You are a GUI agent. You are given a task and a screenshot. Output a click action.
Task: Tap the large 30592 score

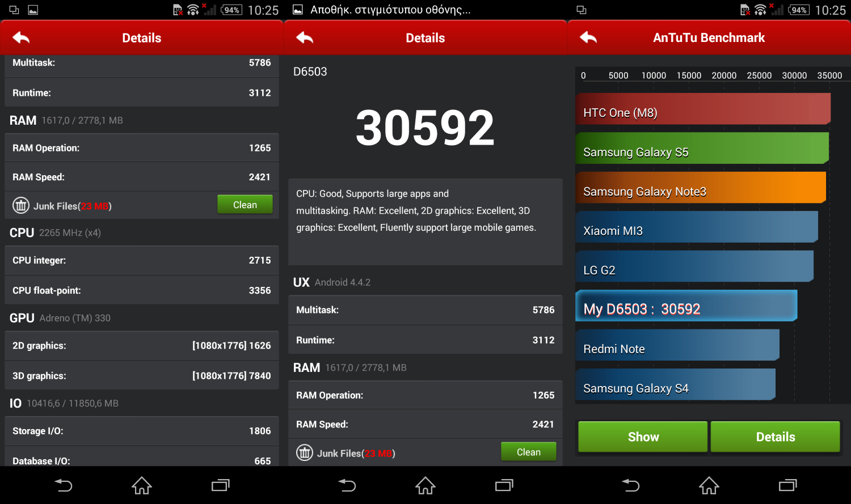tap(425, 128)
